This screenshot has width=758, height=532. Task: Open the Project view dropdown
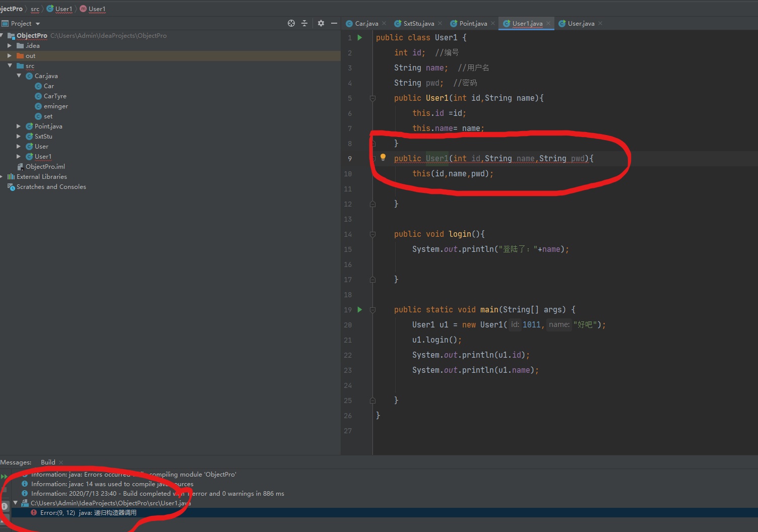(38, 24)
